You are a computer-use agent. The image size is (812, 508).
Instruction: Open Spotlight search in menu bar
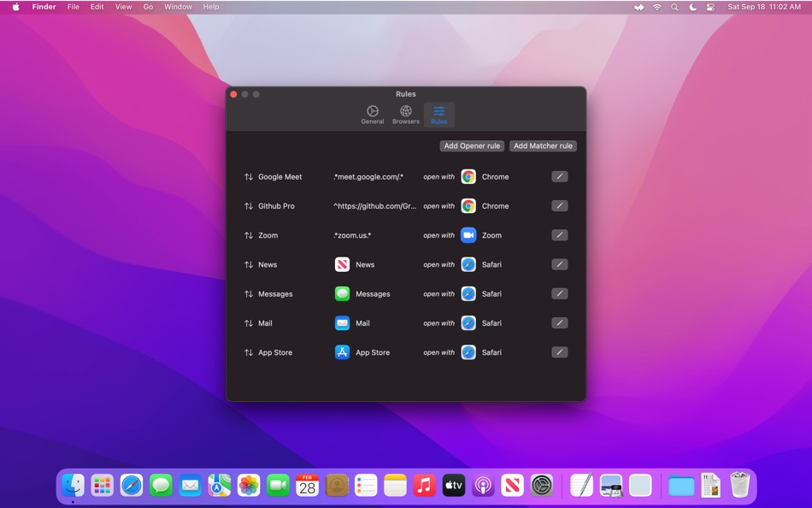pyautogui.click(x=674, y=7)
